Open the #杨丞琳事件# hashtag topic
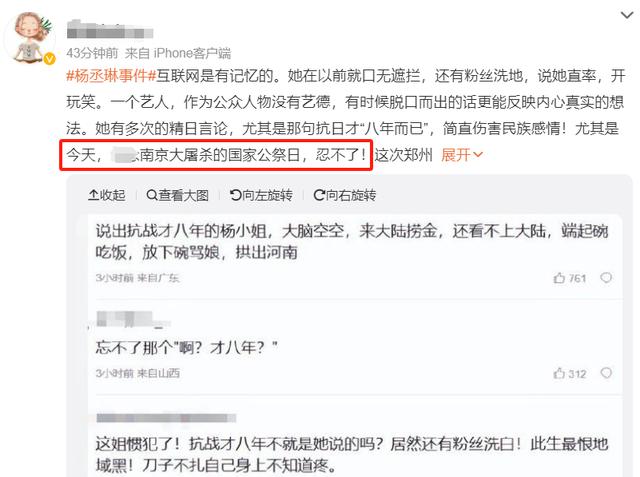This screenshot has height=477, width=640. 111,75
